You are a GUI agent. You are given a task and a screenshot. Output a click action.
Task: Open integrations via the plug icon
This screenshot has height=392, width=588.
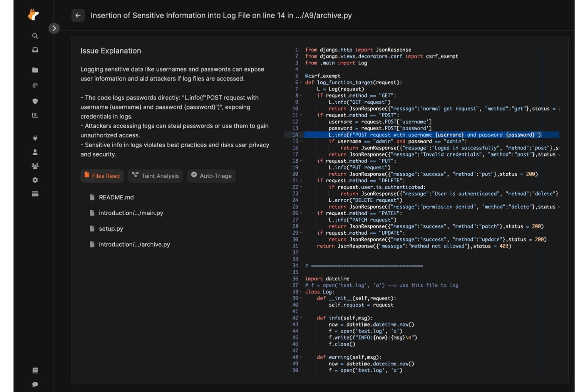pos(35,138)
